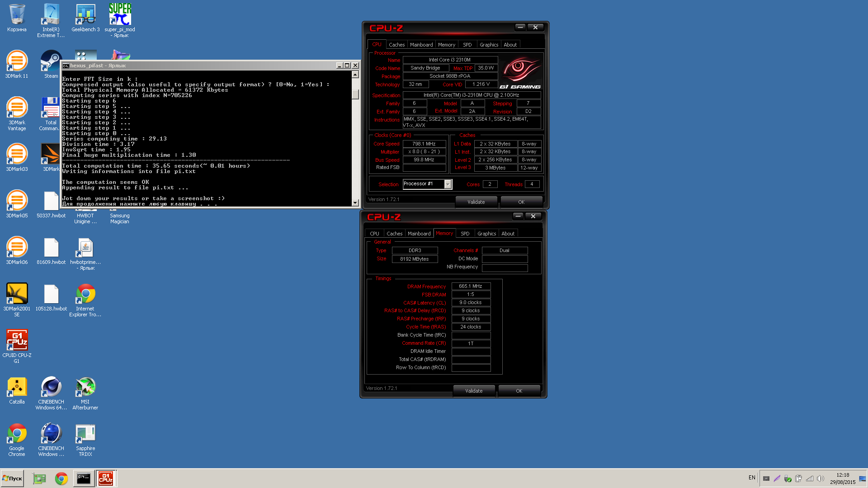Screen dimensions: 868x488
Task: Select the 105128.hwbot file icon
Action: (51, 298)
